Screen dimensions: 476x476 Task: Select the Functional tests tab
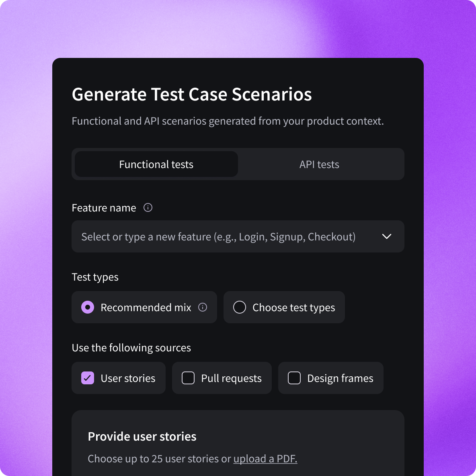[x=156, y=164]
